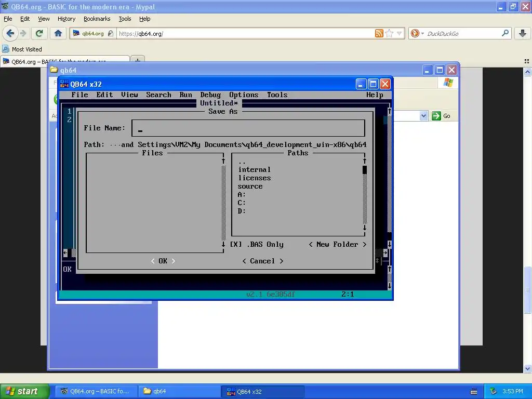Open the browser Bookmarks menu

[x=97, y=19]
